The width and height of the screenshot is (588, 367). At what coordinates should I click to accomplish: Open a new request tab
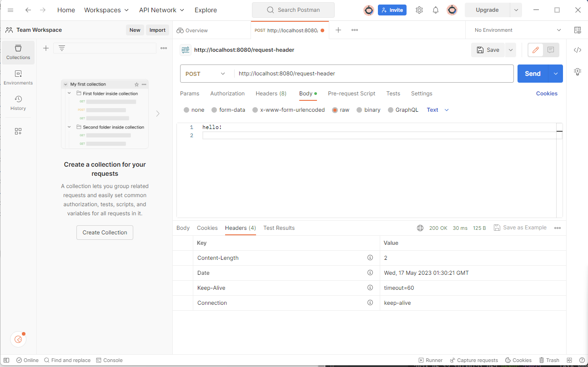(338, 30)
